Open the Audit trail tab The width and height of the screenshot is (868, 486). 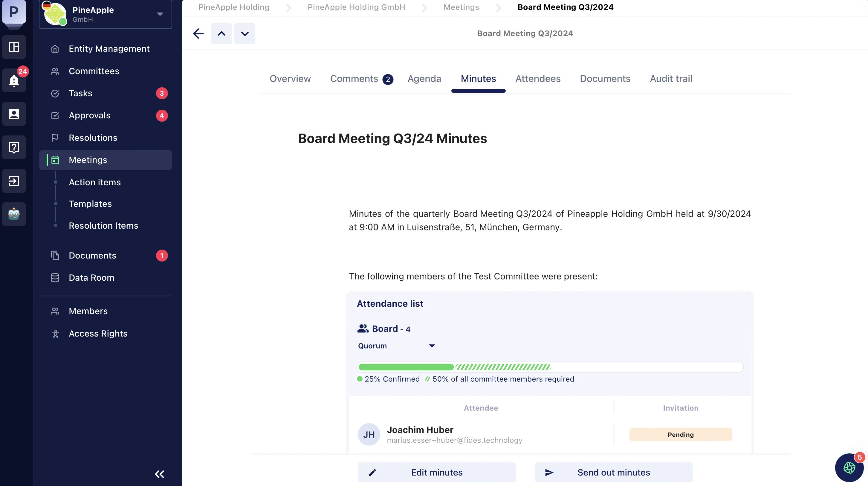[671, 79]
